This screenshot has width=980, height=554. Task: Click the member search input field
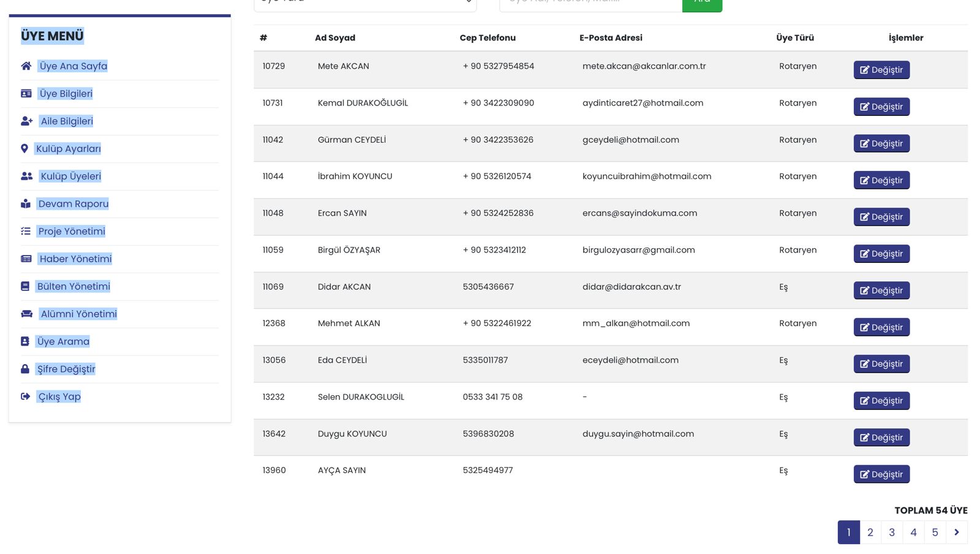(x=590, y=3)
